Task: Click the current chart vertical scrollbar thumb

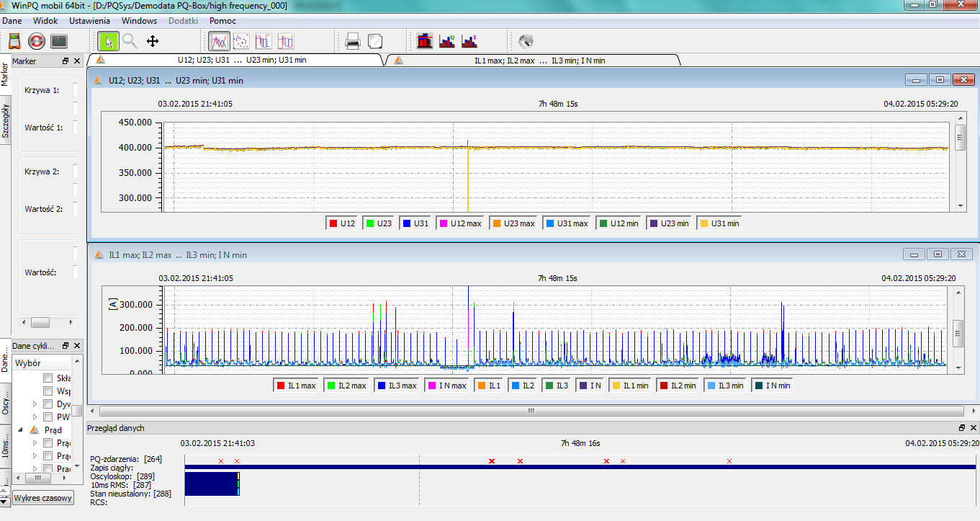Action: pos(958,333)
